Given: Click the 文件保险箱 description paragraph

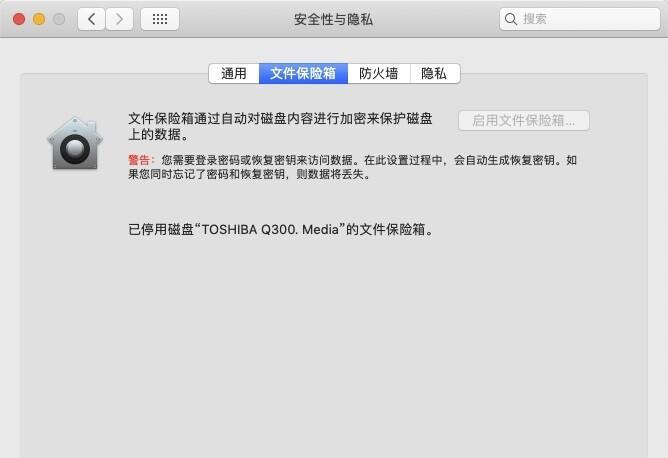Looking at the screenshot, I should (280, 127).
